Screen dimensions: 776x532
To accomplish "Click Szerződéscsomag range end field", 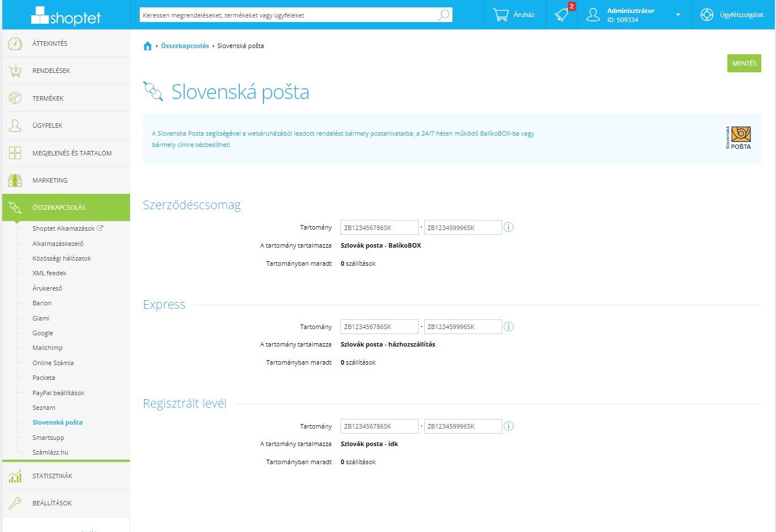I will [x=463, y=227].
